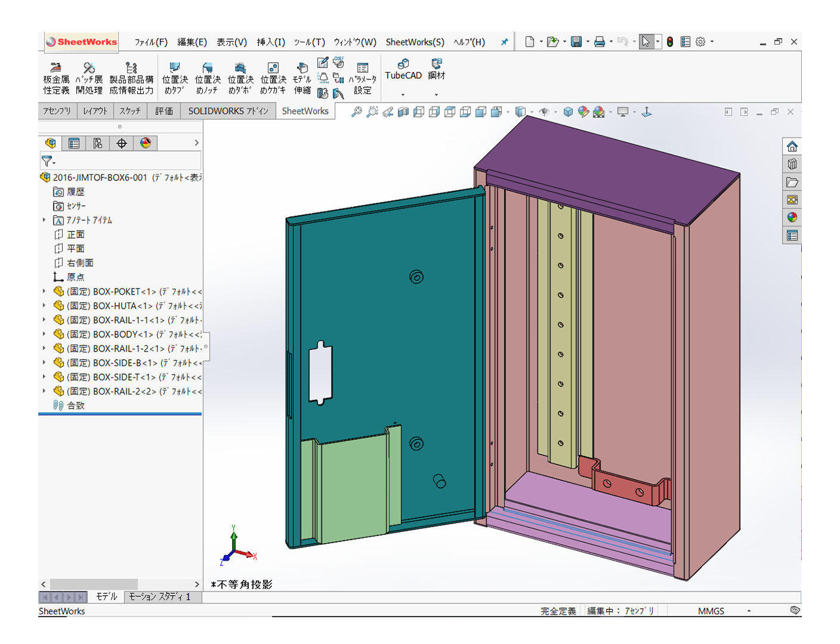Screen dimensions: 840x644
Task: Open the 挿入(I) menu
Action: point(271,42)
